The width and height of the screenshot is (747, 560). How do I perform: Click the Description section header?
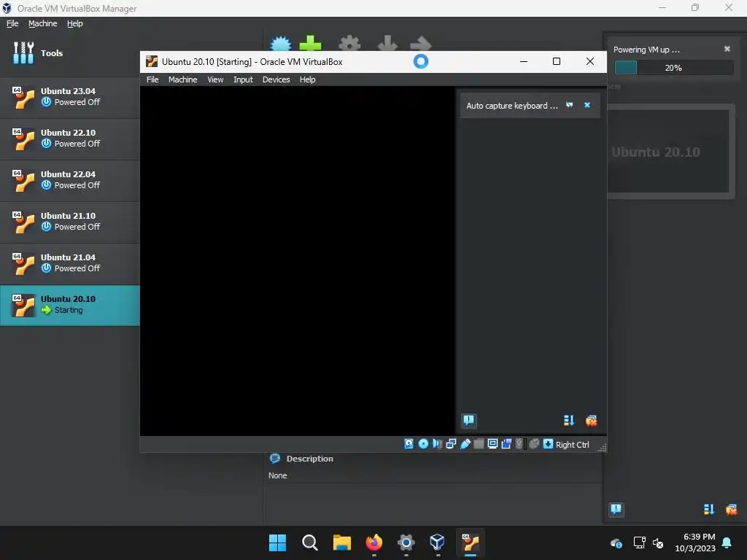[309, 459]
